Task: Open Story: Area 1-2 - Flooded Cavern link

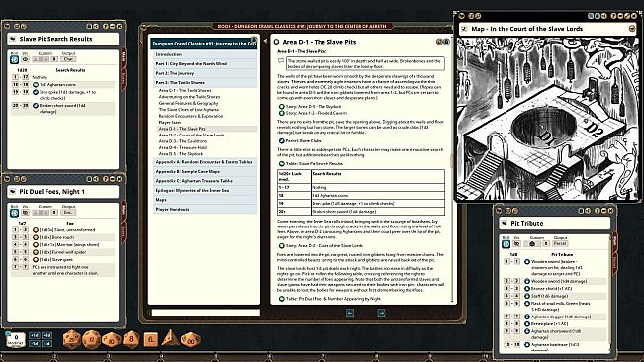Action: click(282, 113)
